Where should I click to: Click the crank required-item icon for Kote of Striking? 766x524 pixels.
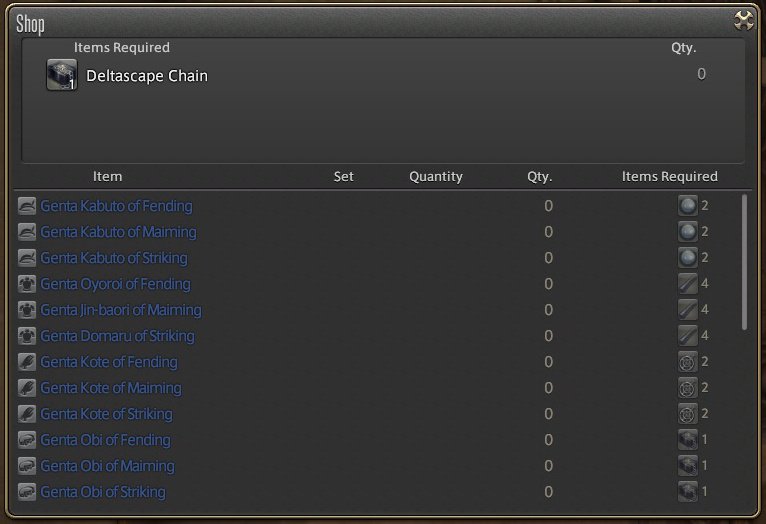(687, 414)
